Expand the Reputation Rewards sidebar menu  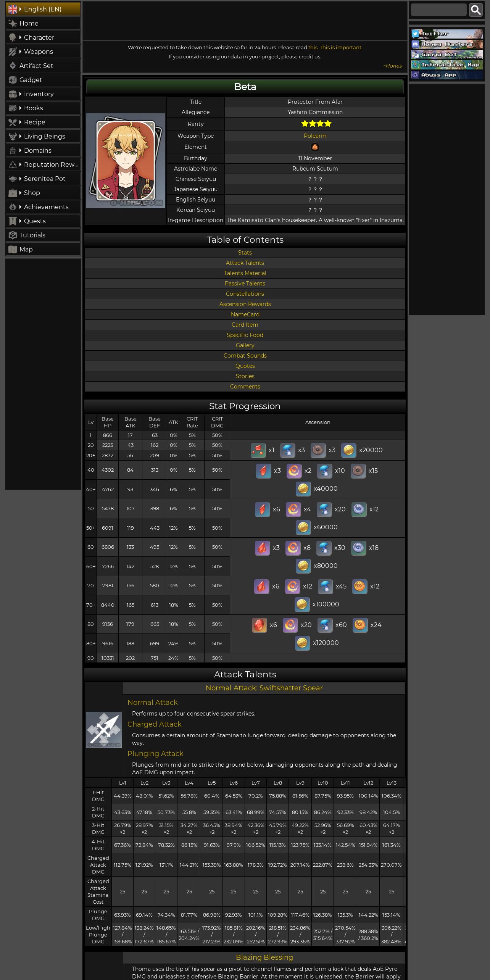pos(43,164)
